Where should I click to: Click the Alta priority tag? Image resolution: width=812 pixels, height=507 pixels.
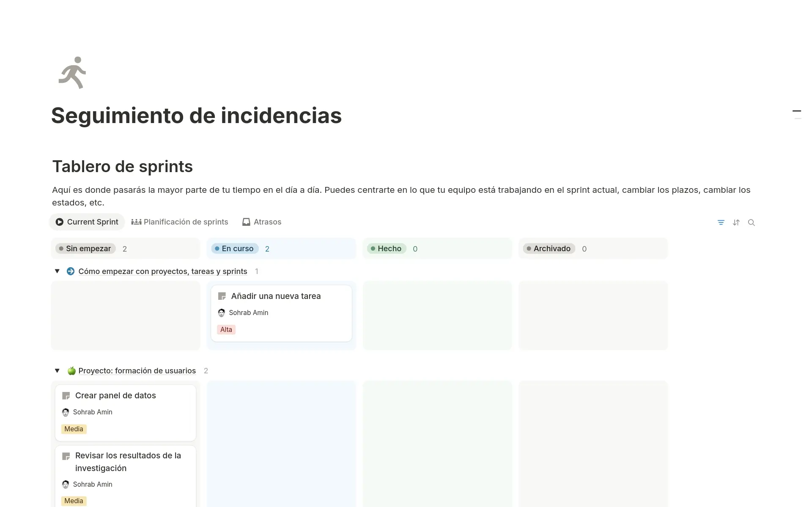(x=226, y=329)
